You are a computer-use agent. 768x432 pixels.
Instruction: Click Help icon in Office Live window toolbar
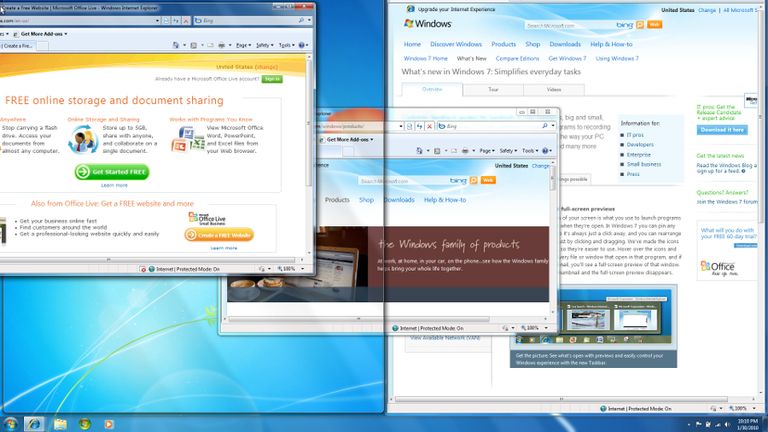(302, 45)
